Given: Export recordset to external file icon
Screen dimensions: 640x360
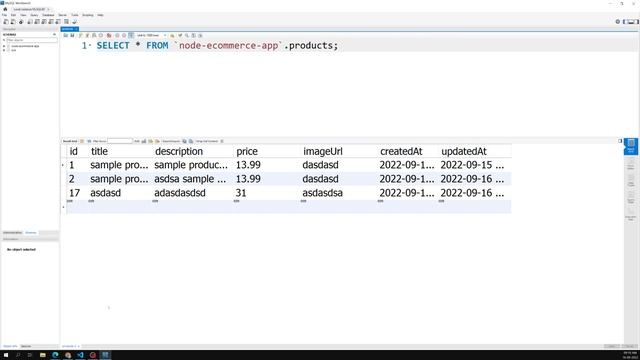Looking at the screenshot, I should click(x=184, y=141).
